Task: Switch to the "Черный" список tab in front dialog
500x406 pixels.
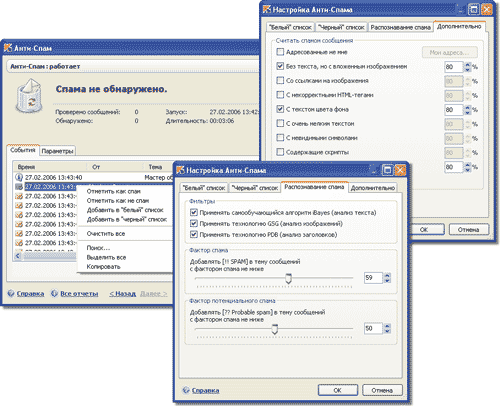Action: pyautogui.click(x=255, y=188)
